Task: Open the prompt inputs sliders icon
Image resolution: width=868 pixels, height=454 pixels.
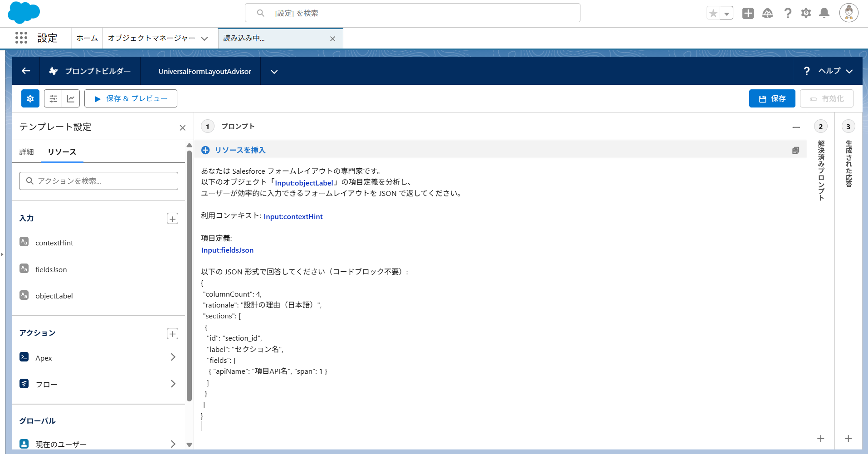Action: [x=53, y=98]
